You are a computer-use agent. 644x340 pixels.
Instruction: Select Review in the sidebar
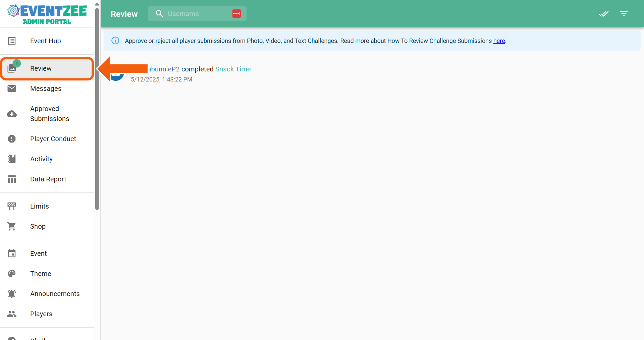coord(47,68)
